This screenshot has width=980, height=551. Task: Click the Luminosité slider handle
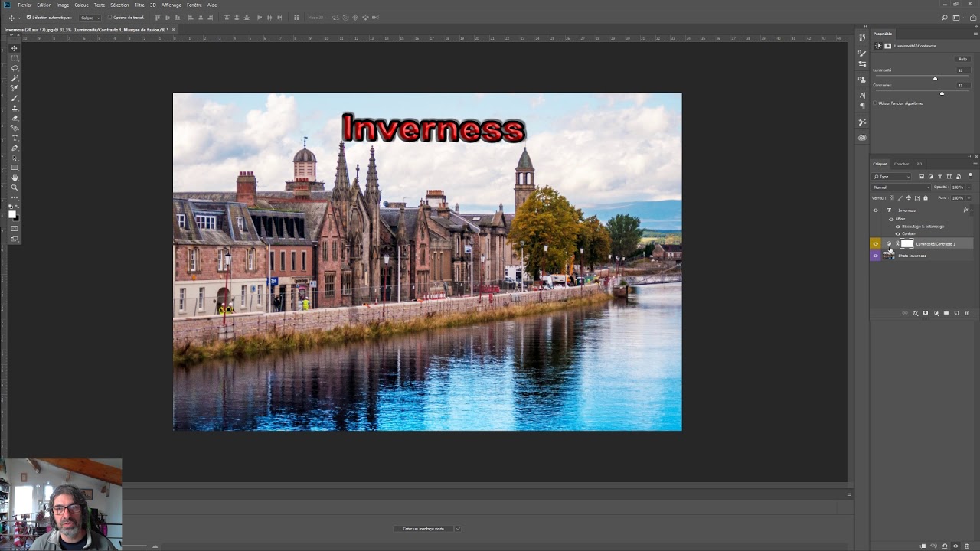935,78
